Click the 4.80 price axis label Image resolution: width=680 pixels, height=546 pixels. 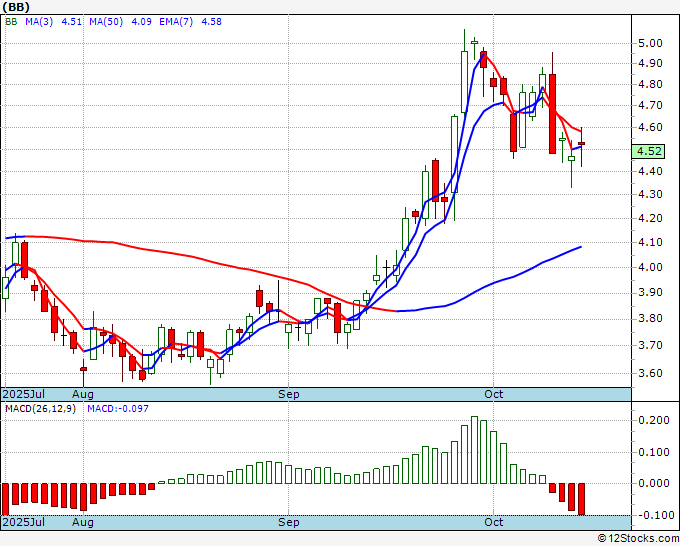coord(650,84)
